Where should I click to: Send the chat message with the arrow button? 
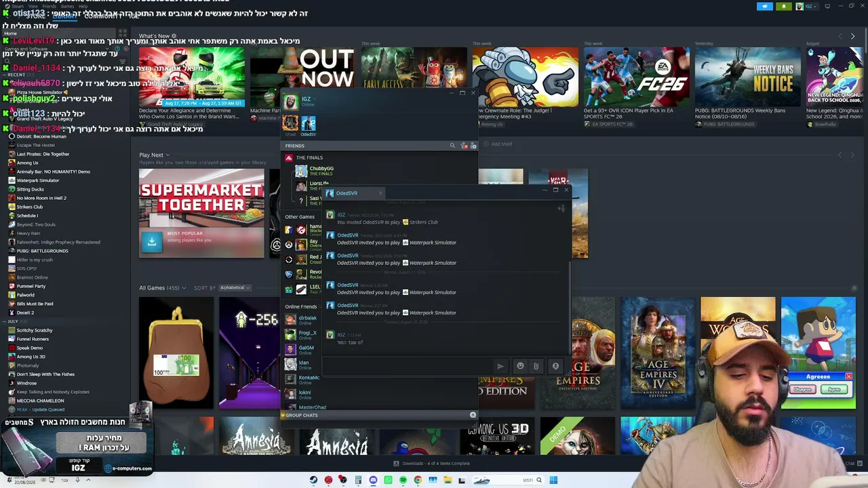[x=500, y=366]
